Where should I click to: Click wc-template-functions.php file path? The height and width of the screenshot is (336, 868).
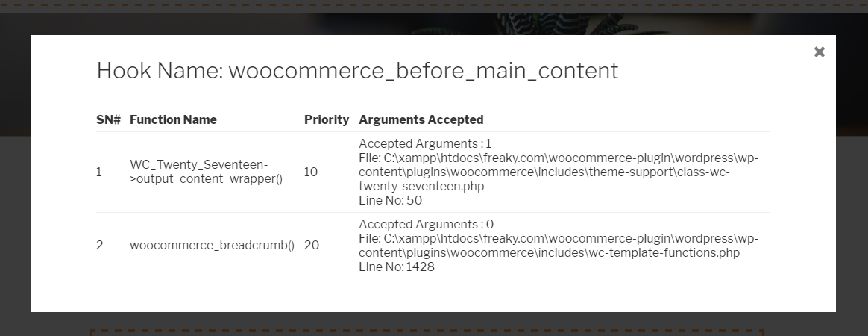559,245
